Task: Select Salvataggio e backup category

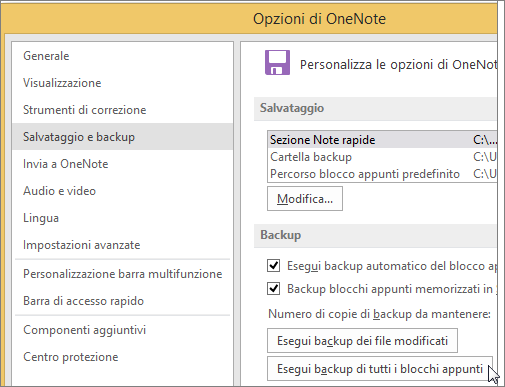Action: click(x=122, y=137)
